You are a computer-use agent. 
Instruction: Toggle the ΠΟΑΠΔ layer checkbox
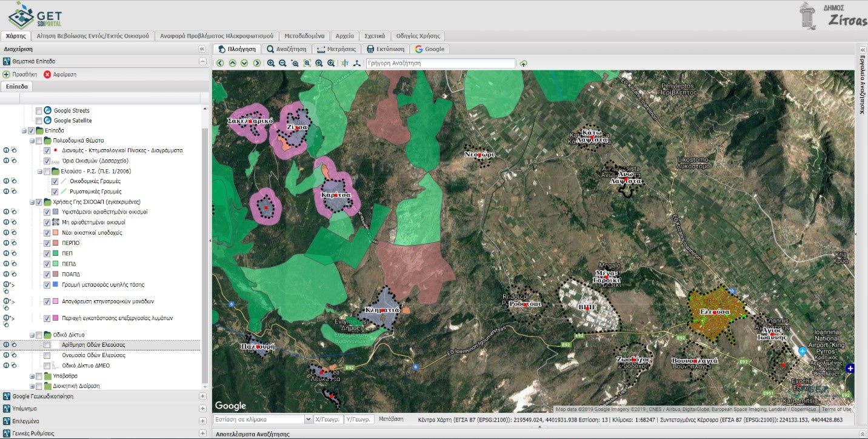(47, 274)
